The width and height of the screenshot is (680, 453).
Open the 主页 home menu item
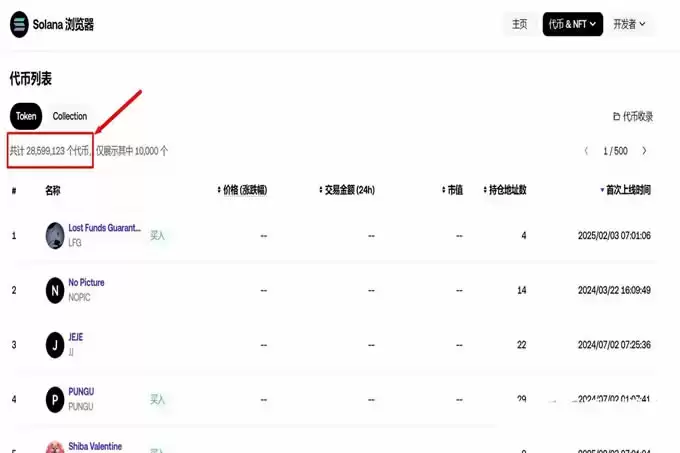tap(520, 24)
